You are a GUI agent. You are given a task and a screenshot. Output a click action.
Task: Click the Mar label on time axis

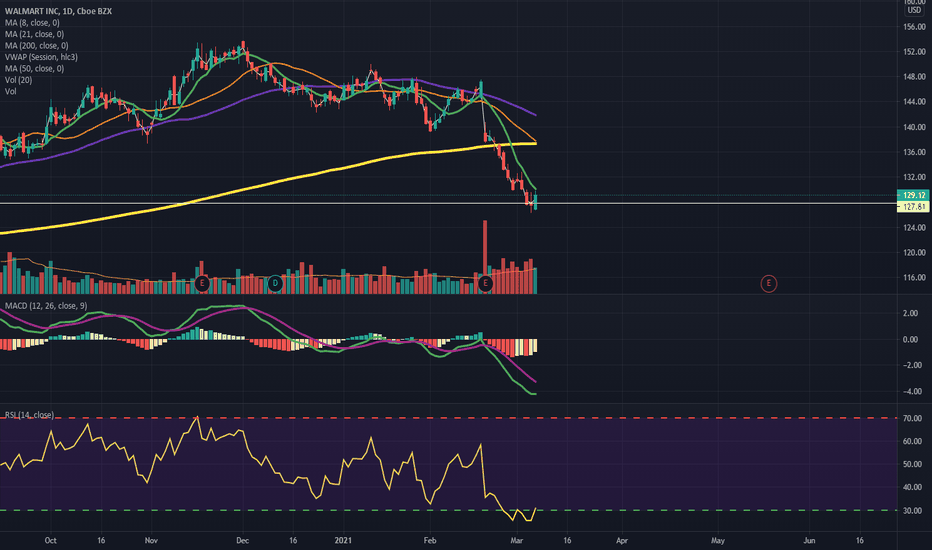(517, 540)
